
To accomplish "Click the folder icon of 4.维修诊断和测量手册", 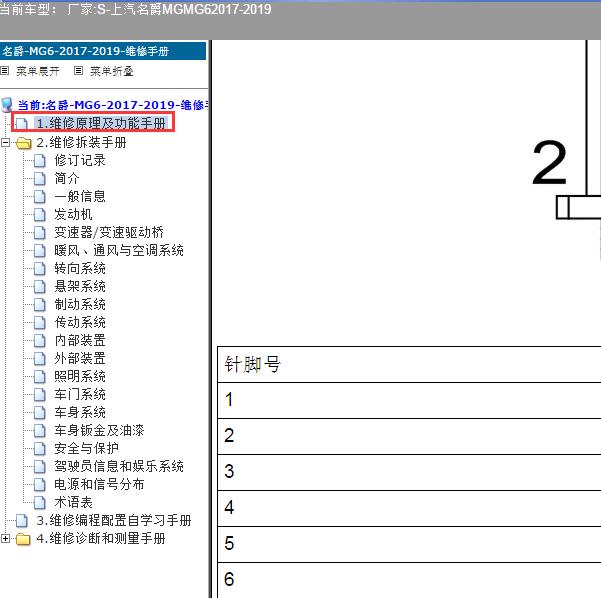I will pos(23,539).
